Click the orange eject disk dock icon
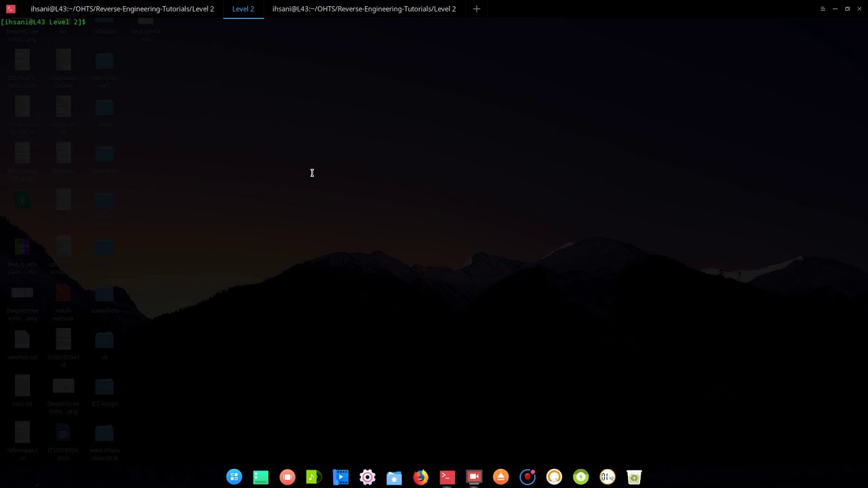868x488 pixels. click(x=500, y=477)
